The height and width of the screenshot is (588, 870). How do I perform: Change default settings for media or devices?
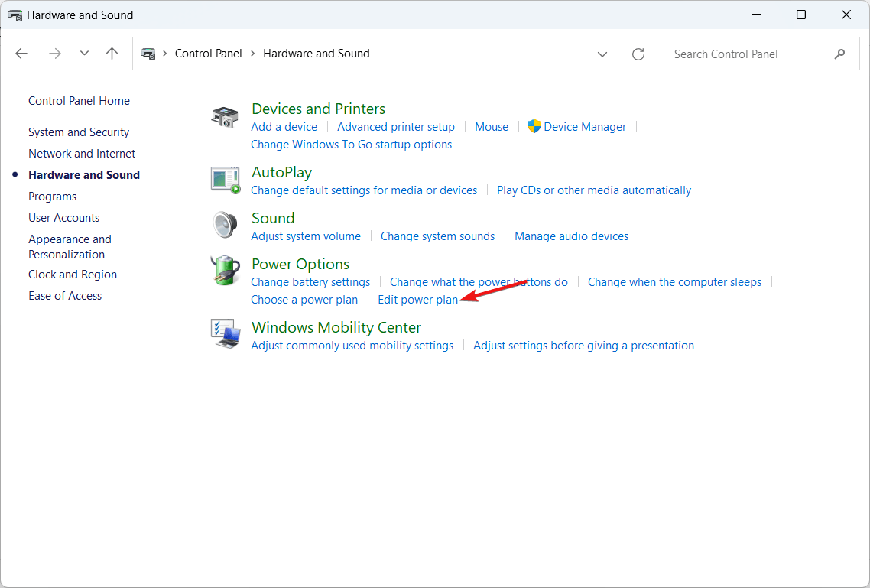[x=364, y=190]
